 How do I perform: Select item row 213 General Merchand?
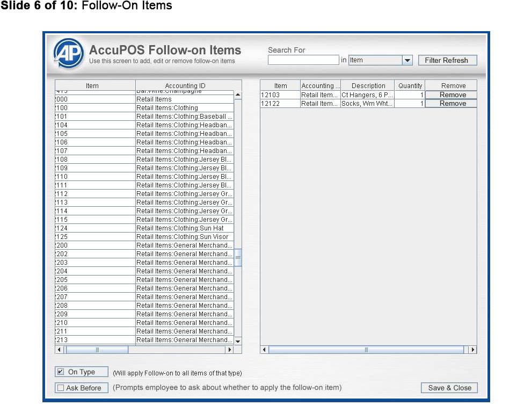point(144,340)
